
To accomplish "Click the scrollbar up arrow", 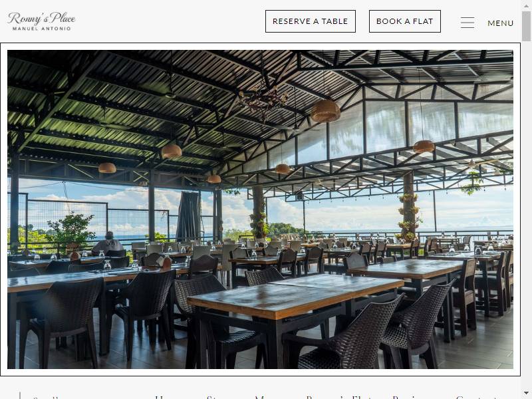I will click(526, 5).
